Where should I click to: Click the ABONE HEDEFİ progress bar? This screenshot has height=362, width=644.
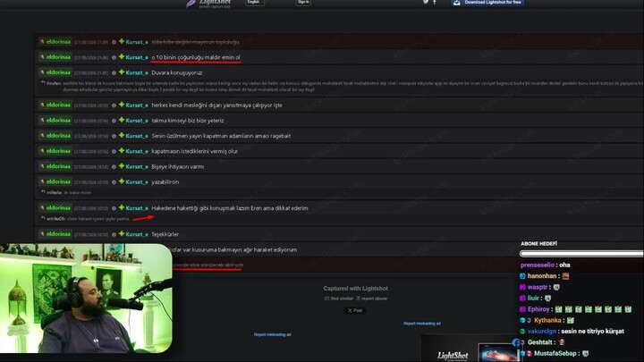coord(581,254)
